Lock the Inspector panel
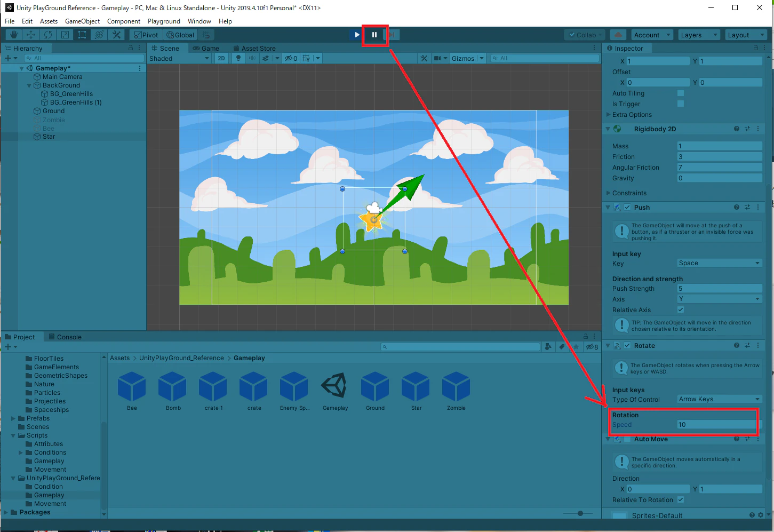This screenshot has width=774, height=532. 756,48
